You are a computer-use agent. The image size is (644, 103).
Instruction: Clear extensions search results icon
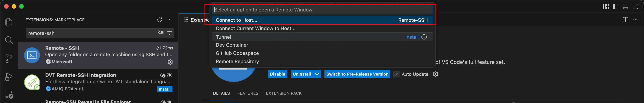161,33
